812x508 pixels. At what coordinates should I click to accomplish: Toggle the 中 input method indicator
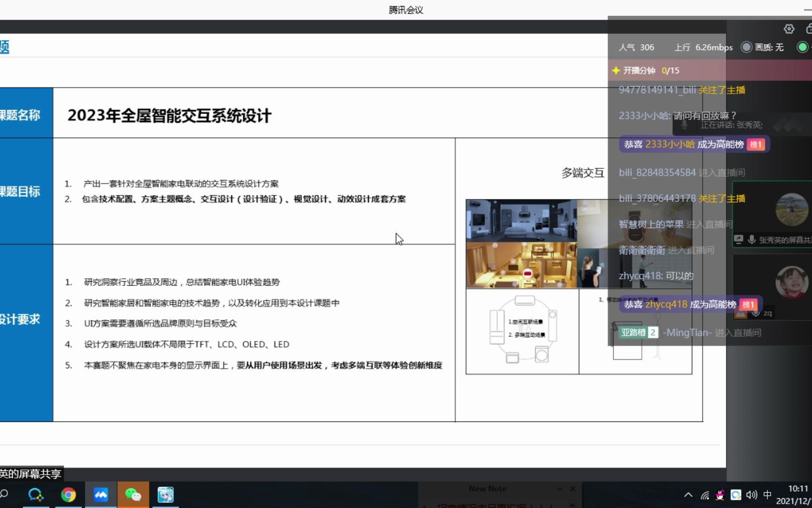(x=767, y=495)
